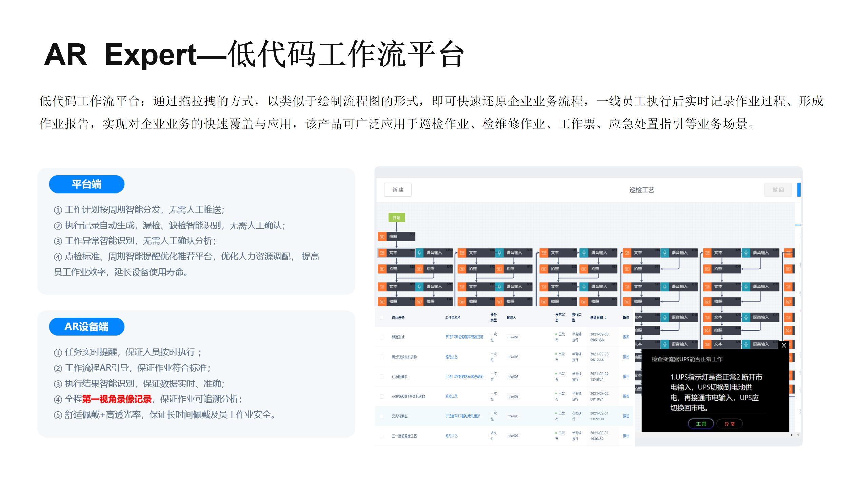
Task: Open 宇通客车T7驱动电机维护 workflow link
Action: (462, 416)
